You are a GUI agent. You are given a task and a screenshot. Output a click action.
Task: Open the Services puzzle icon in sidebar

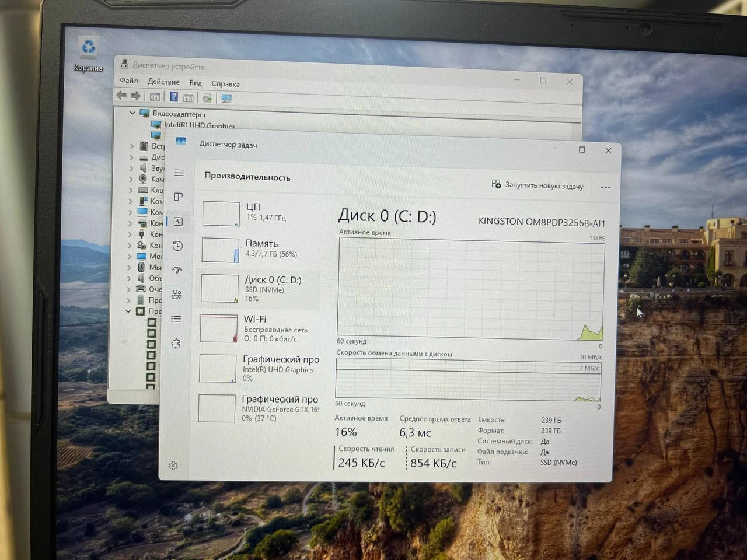tap(176, 344)
